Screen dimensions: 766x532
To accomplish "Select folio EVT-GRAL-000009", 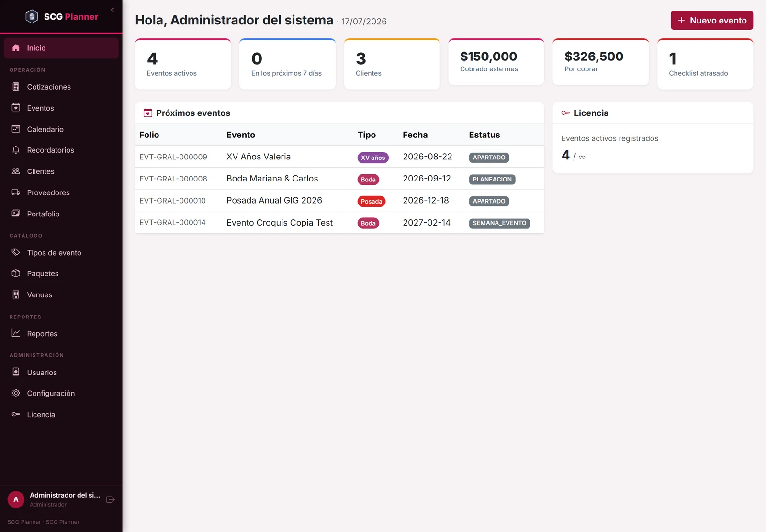I will [173, 157].
